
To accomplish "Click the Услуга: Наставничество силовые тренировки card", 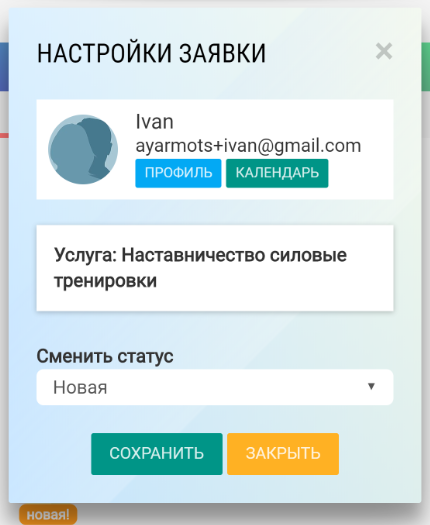I will (215, 268).
